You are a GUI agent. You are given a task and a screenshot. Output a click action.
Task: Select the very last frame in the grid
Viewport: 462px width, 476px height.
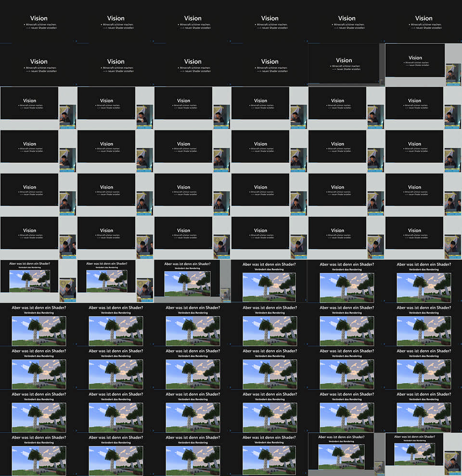point(423,454)
